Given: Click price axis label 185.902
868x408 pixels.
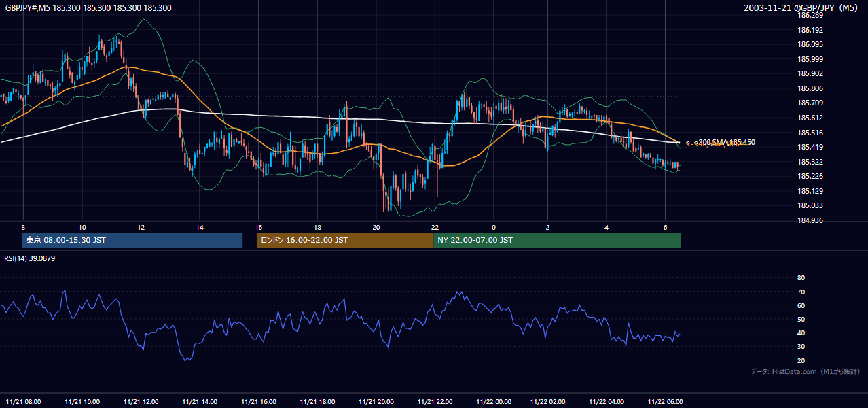Looking at the screenshot, I should click(811, 74).
